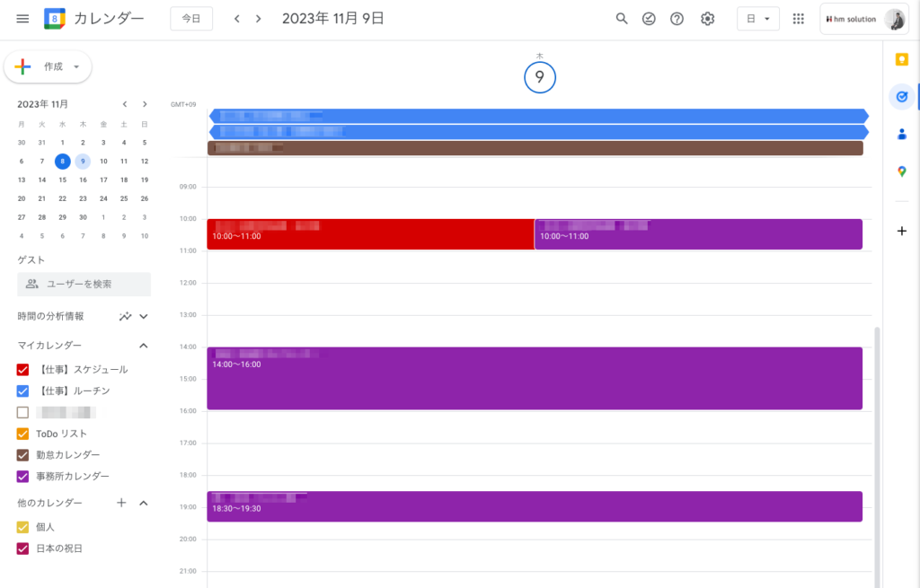Viewport: 920px width, 588px height.
Task: Switch to Tasks view checkmark icon
Action: click(649, 19)
